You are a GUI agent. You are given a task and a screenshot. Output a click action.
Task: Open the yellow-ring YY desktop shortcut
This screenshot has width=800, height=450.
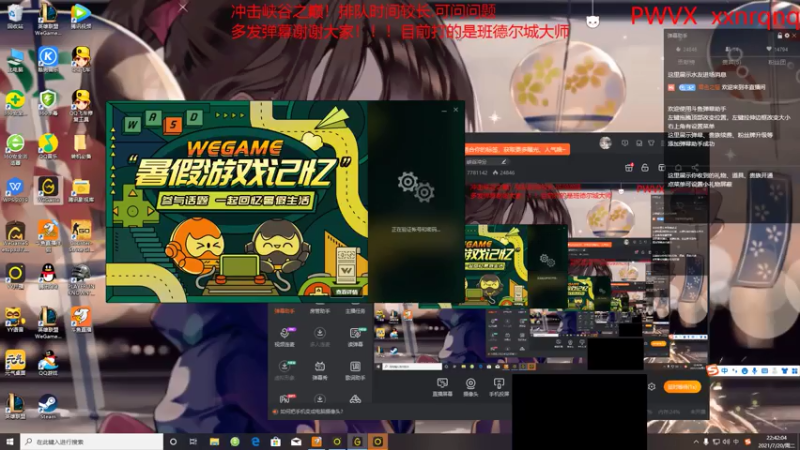point(15,277)
